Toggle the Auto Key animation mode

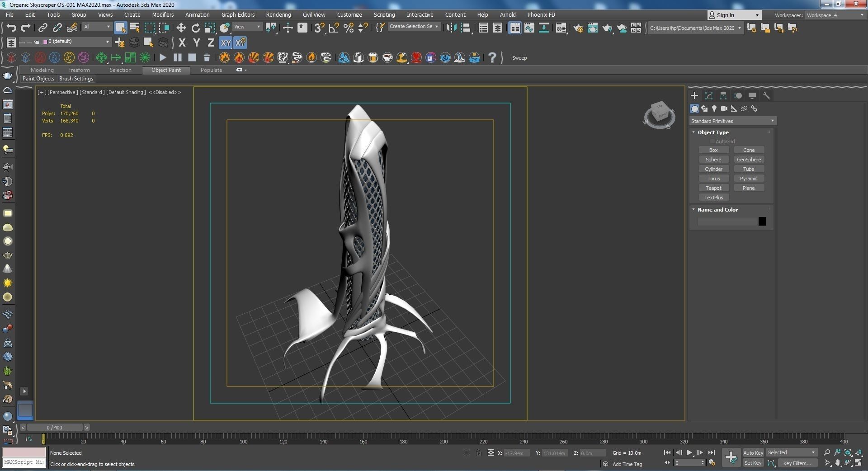click(x=753, y=452)
